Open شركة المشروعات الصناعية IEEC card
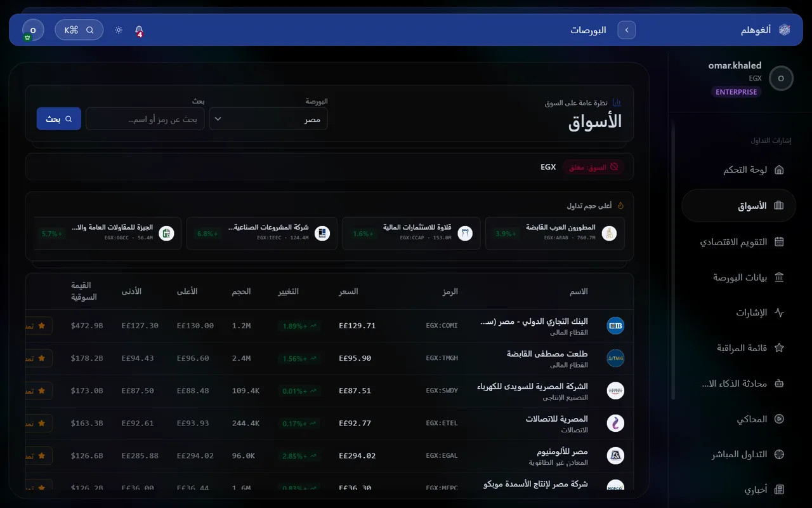 262,233
